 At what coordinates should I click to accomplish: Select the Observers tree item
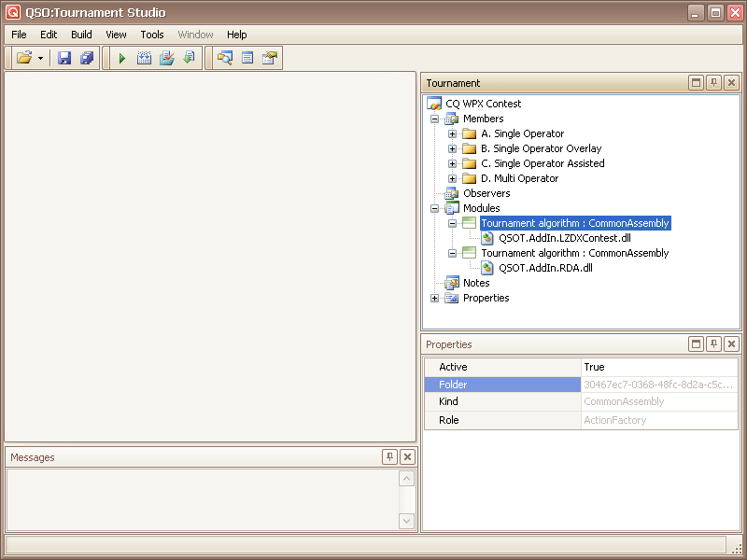(486, 193)
